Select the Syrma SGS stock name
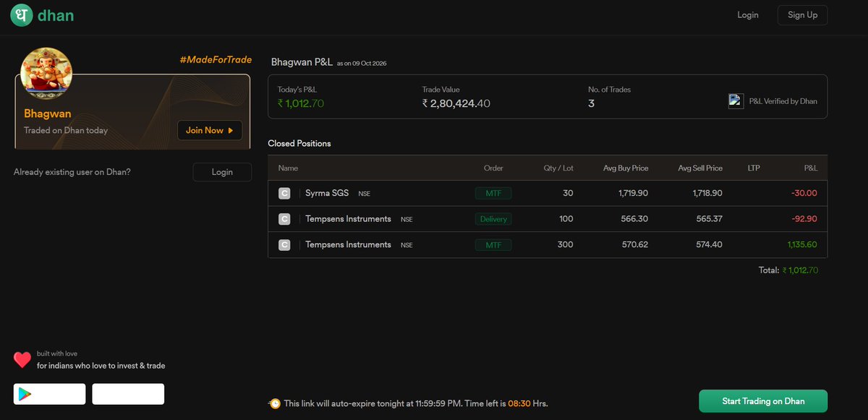Screen dimensions: 868x420 click(x=327, y=193)
